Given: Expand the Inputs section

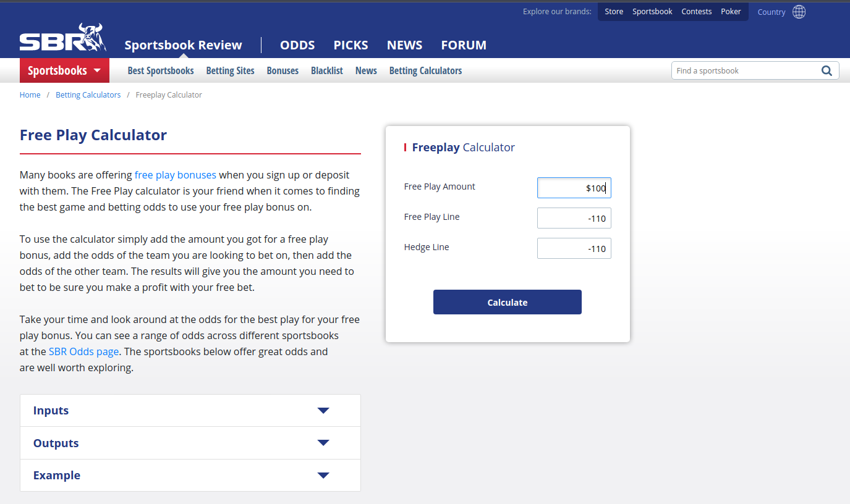Looking at the screenshot, I should click(190, 411).
